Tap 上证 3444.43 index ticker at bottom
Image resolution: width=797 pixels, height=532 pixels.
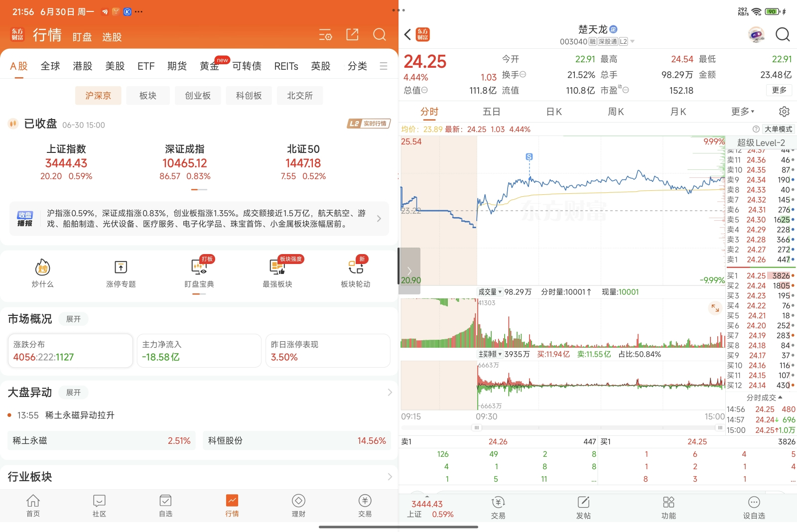(x=430, y=509)
